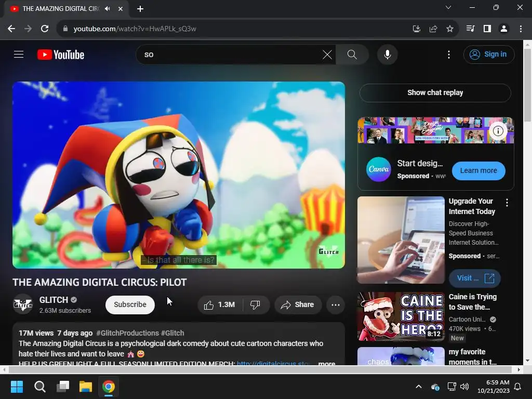Click the vertical page scrollbar thumb
This screenshot has width=532, height=399.
click(528, 85)
